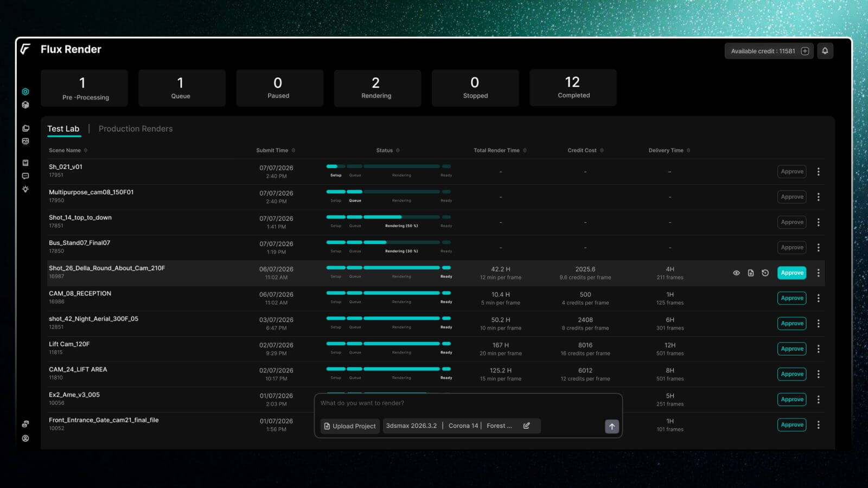Approve the Lift Cam_120F render

pyautogui.click(x=792, y=349)
